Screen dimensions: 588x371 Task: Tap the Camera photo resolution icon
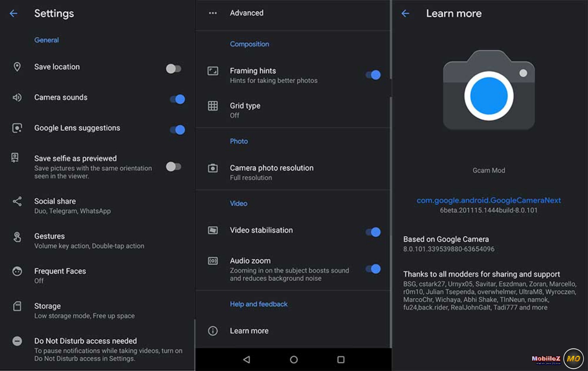pyautogui.click(x=213, y=168)
